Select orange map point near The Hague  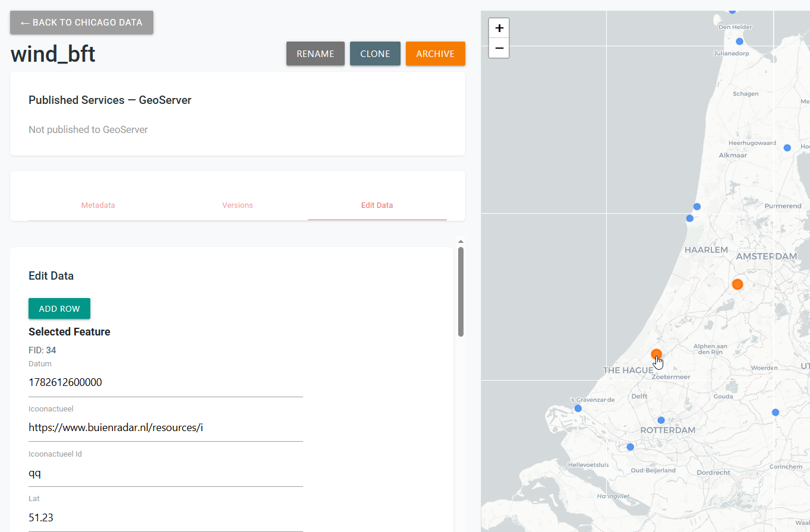tap(656, 354)
